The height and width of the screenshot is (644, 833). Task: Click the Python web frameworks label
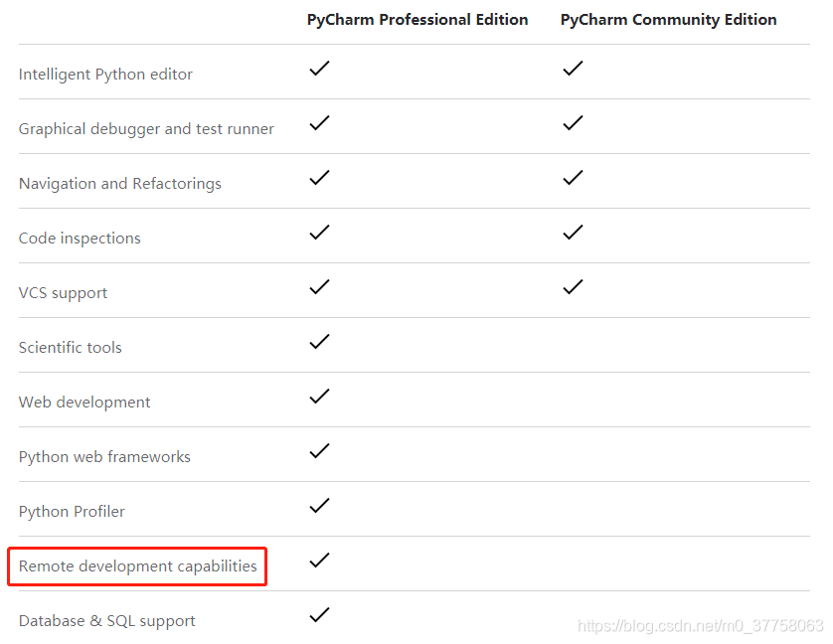pyautogui.click(x=104, y=457)
